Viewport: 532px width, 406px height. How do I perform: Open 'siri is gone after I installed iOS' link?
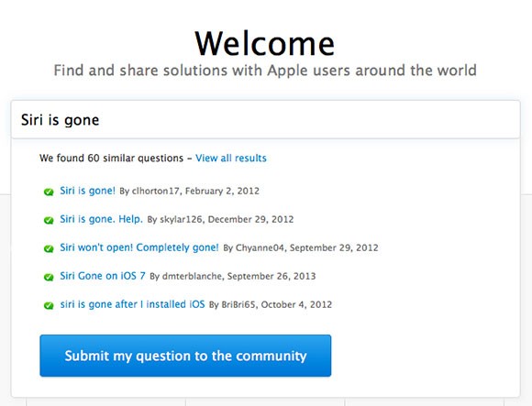[x=132, y=304]
